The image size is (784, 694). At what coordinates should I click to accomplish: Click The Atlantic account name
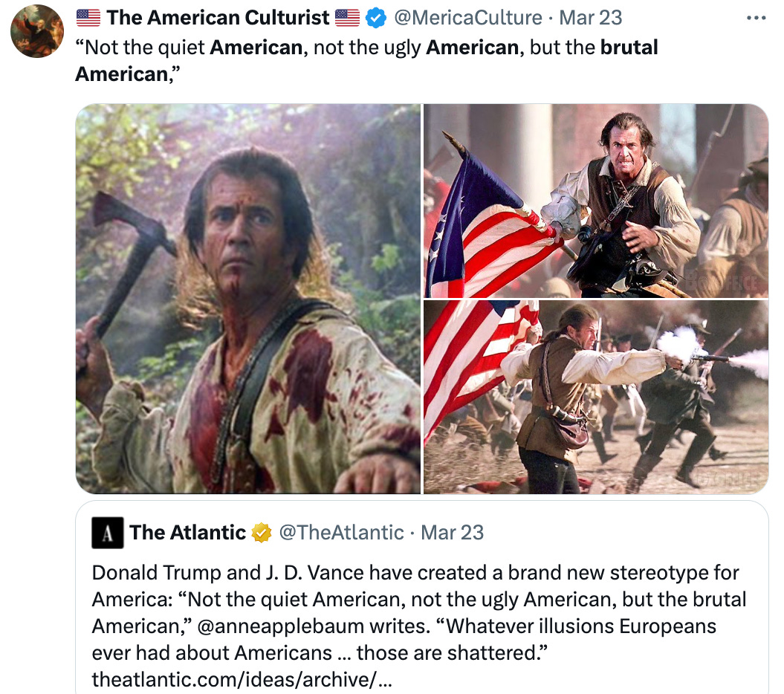[187, 533]
